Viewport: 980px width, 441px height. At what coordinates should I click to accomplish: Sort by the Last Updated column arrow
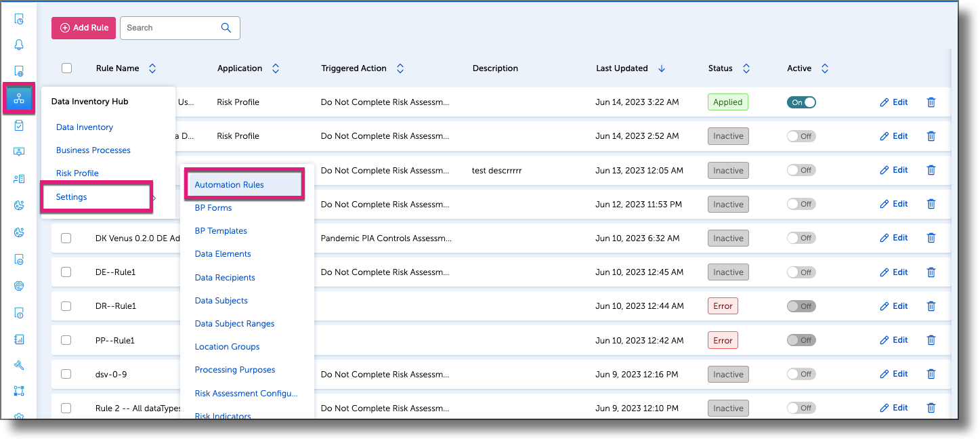pos(662,68)
